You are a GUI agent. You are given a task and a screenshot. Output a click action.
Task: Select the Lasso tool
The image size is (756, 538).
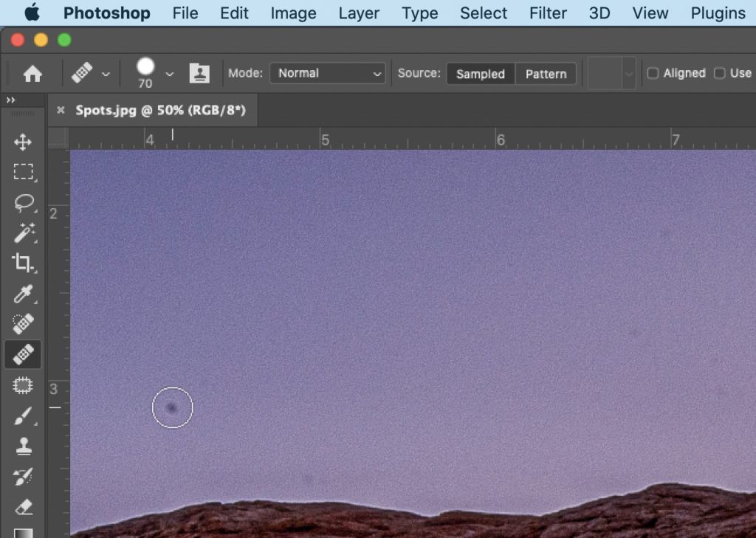tap(24, 203)
